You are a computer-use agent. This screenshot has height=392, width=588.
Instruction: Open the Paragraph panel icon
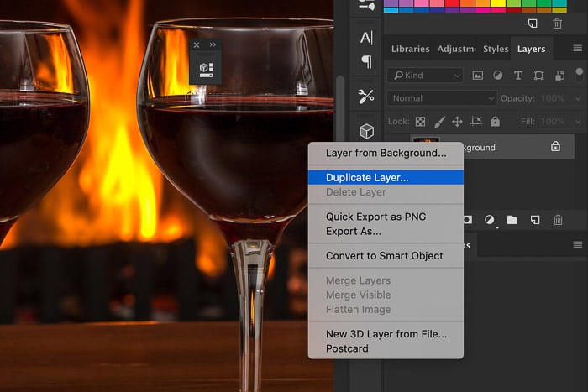coord(367,61)
